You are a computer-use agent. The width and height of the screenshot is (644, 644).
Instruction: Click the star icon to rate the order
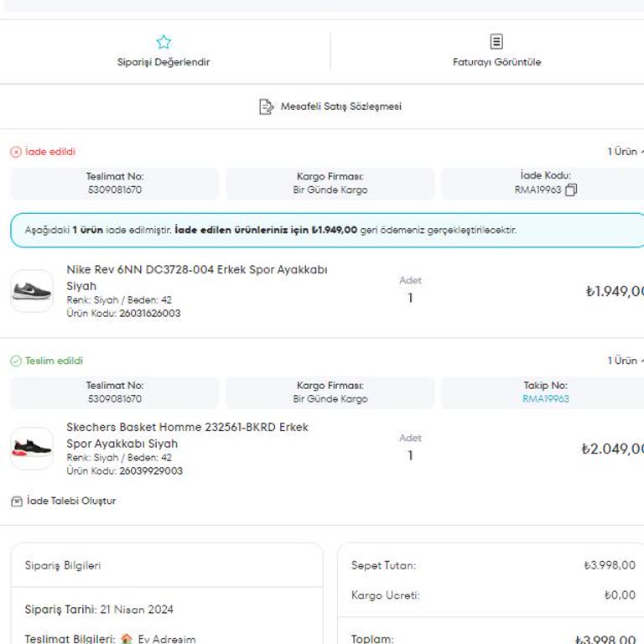pyautogui.click(x=164, y=42)
